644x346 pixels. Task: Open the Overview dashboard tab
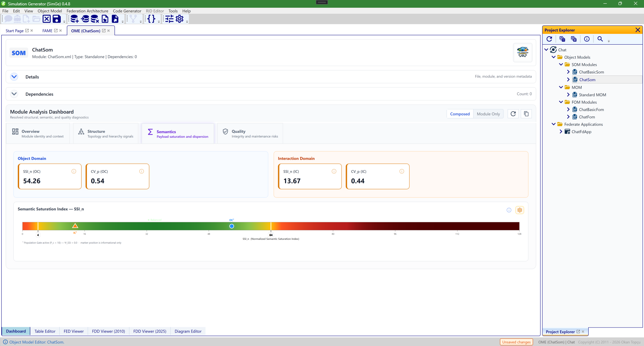(38, 133)
